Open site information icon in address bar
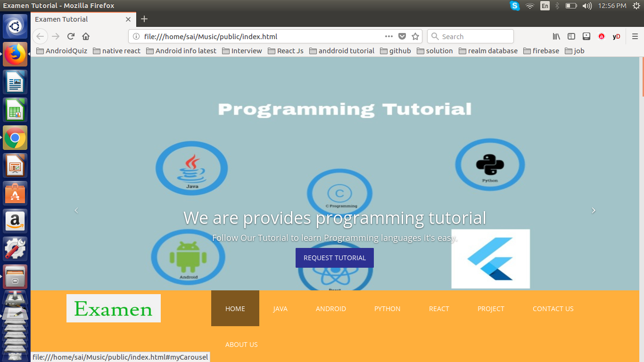 pos(136,36)
